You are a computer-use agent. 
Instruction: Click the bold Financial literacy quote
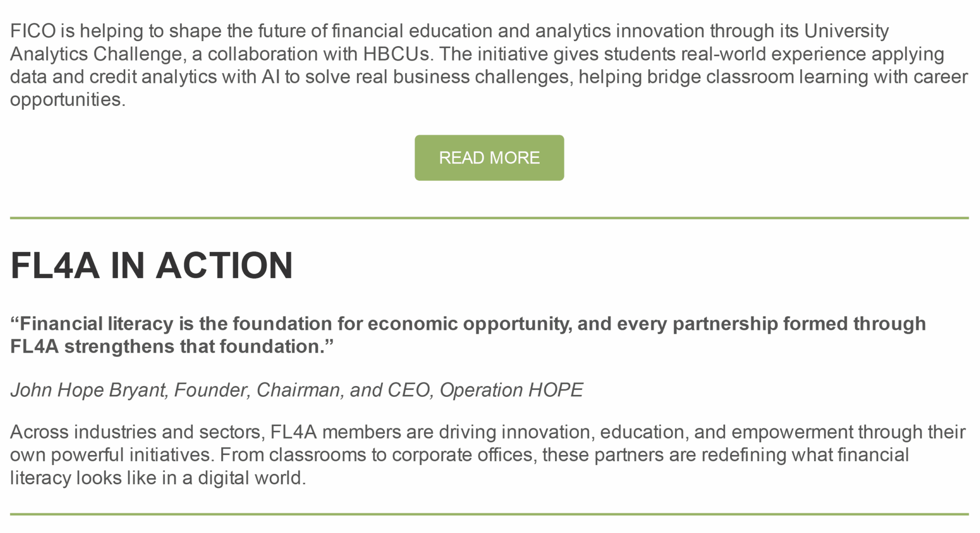467,324
